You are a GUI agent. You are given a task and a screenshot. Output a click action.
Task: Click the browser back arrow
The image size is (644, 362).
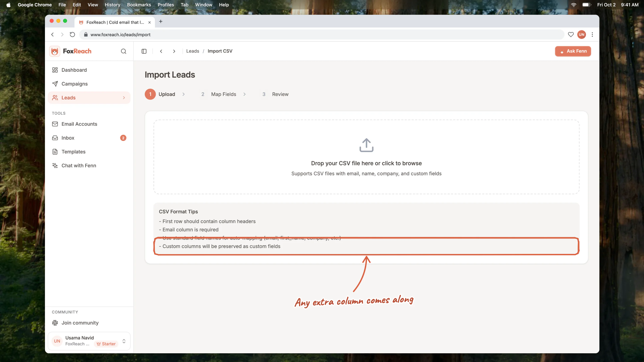[x=53, y=34]
